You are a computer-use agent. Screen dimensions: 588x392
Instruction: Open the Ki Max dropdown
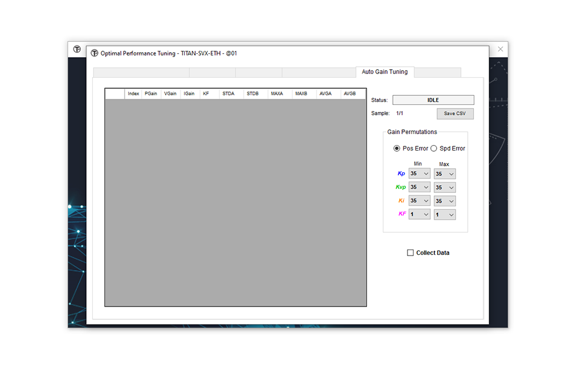445,201
